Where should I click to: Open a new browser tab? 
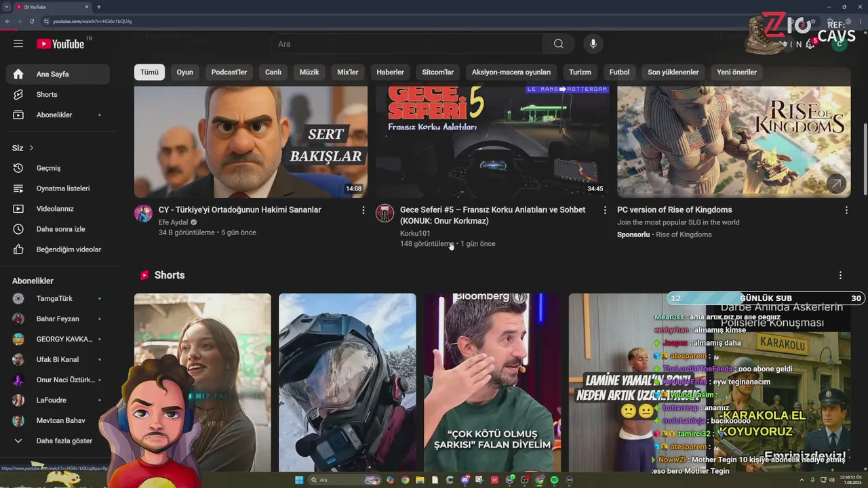click(99, 7)
